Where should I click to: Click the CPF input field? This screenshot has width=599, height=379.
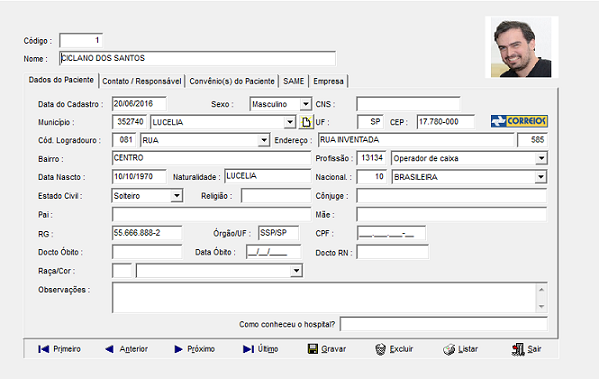pyautogui.click(x=391, y=233)
